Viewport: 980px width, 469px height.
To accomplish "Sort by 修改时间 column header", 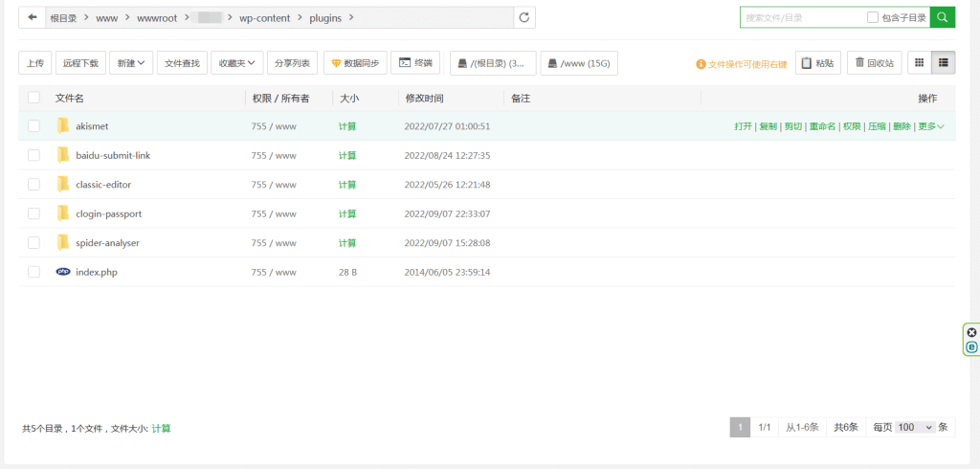I will point(425,99).
